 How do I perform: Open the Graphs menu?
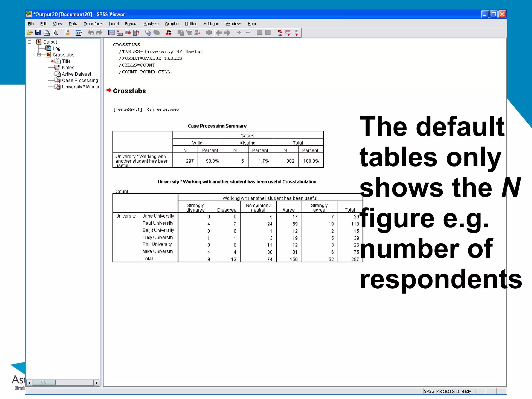point(172,24)
